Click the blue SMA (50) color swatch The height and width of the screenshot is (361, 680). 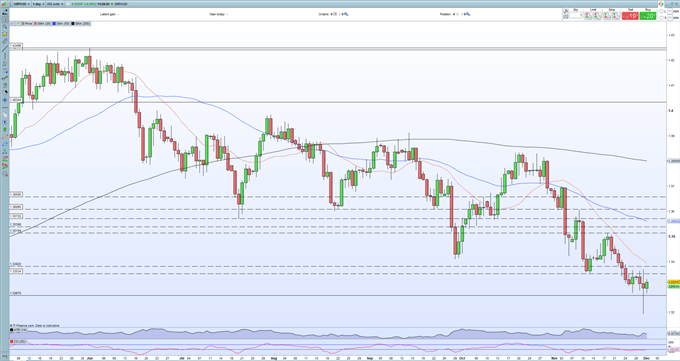pyautogui.click(x=54, y=23)
